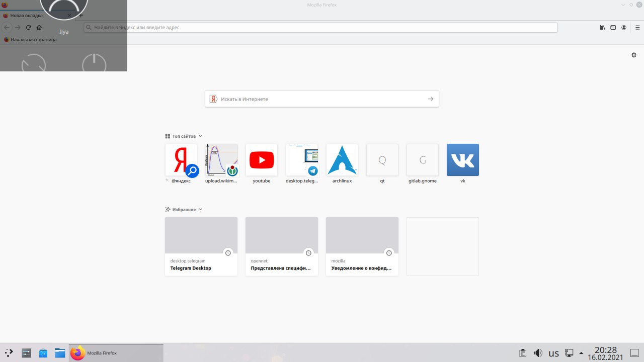Click the us keyboard layout indicator
The width and height of the screenshot is (644, 362).
pos(554,353)
